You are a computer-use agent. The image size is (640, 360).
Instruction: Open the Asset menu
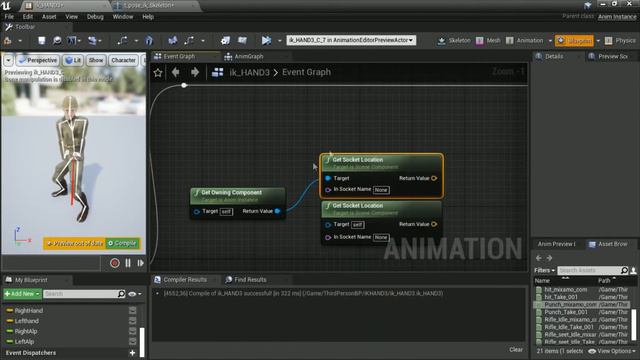click(x=49, y=17)
